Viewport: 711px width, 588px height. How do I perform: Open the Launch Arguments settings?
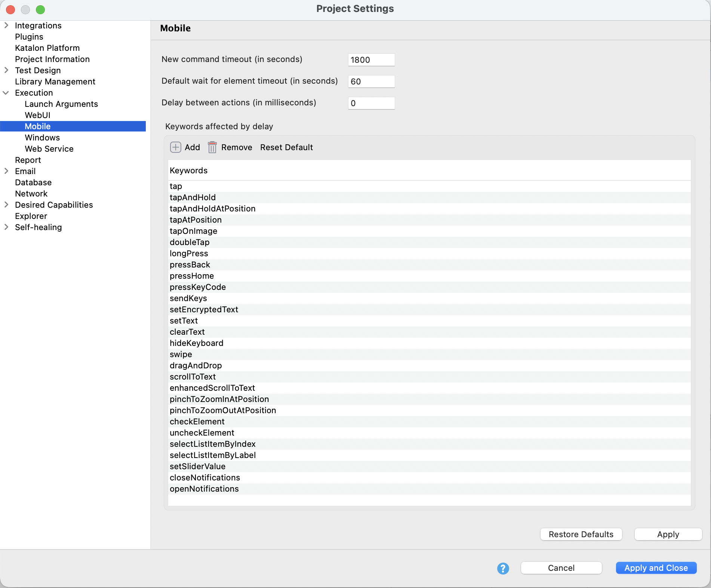click(61, 104)
